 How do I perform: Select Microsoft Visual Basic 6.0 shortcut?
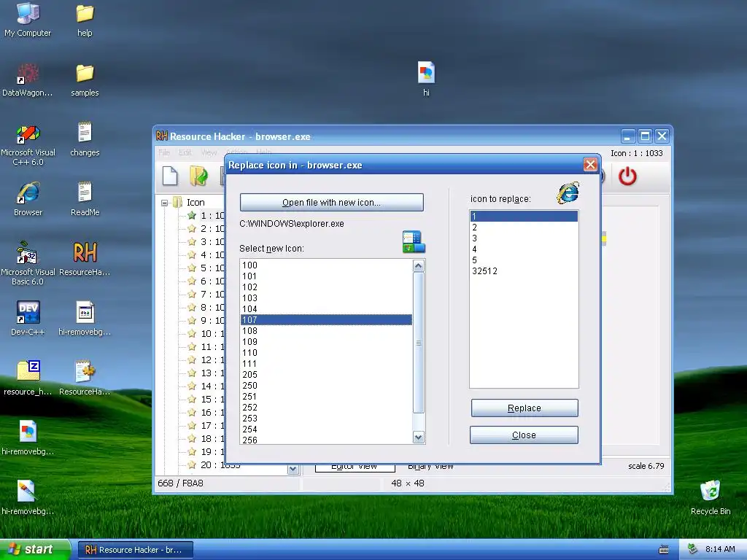pyautogui.click(x=28, y=263)
